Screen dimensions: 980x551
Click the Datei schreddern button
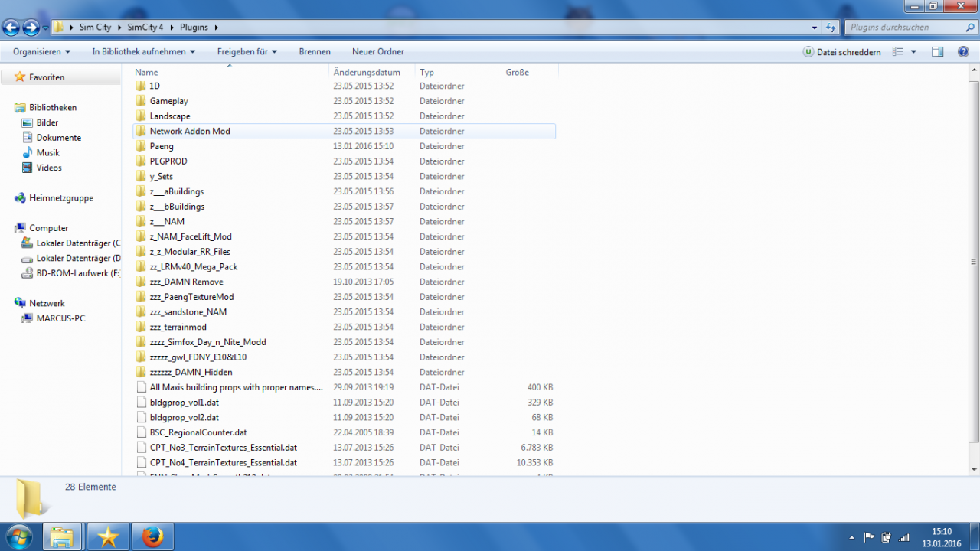click(x=841, y=52)
